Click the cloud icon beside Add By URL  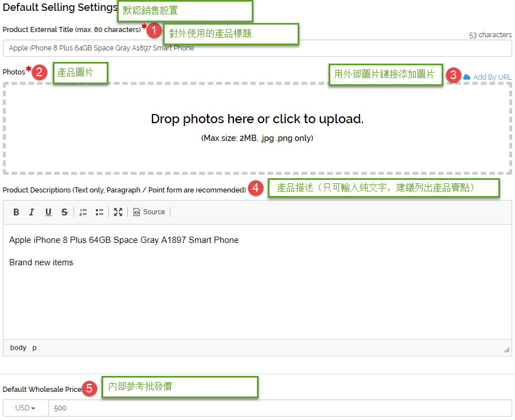[467, 77]
